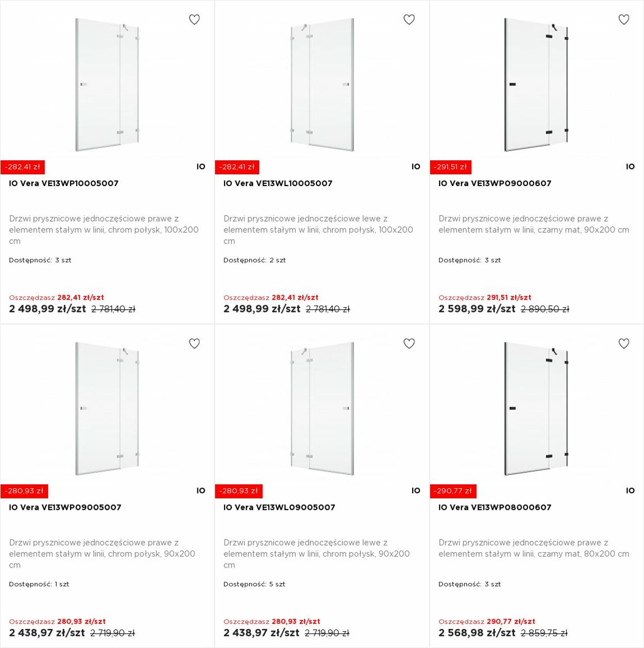Open IO Vera VE13WL09005007 product title
Viewport: 644px width, 648px height.
(279, 507)
